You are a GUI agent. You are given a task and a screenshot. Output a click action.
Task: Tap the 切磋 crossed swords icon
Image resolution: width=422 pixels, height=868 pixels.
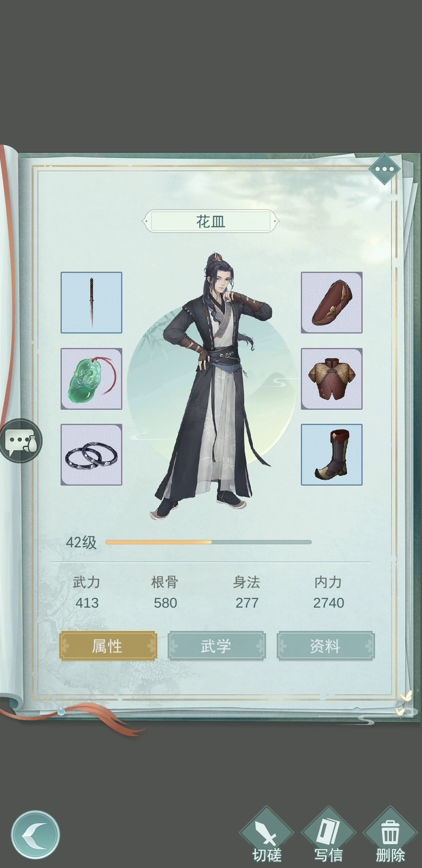point(266,834)
